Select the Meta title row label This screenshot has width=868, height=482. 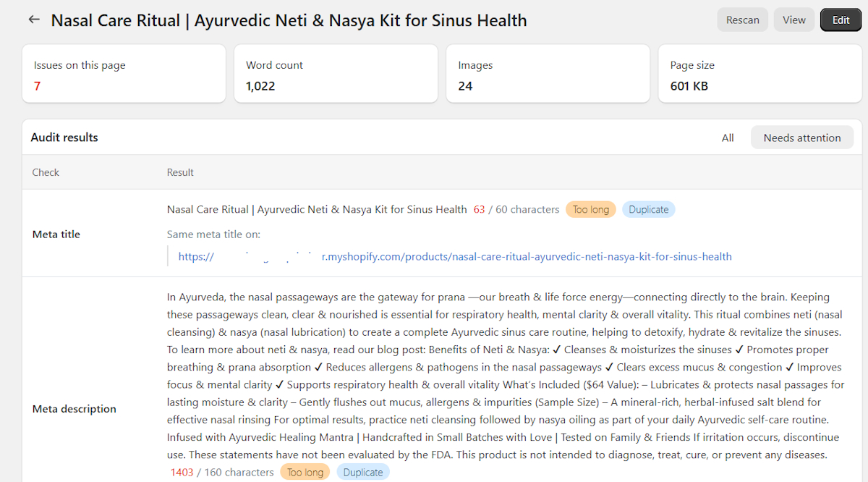(x=56, y=234)
